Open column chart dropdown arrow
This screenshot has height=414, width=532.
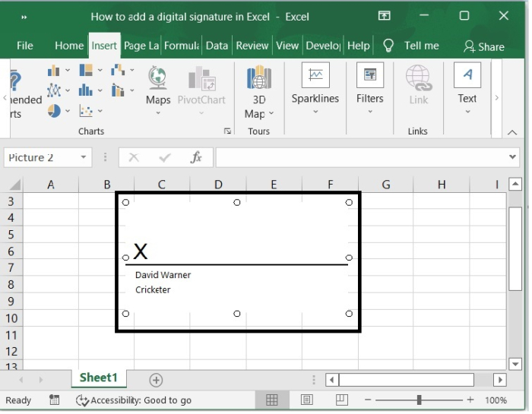(68, 70)
